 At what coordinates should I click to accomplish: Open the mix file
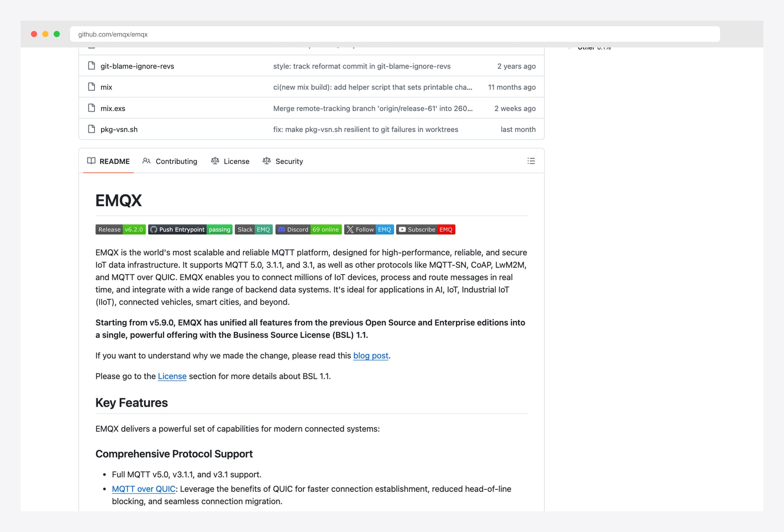(106, 87)
